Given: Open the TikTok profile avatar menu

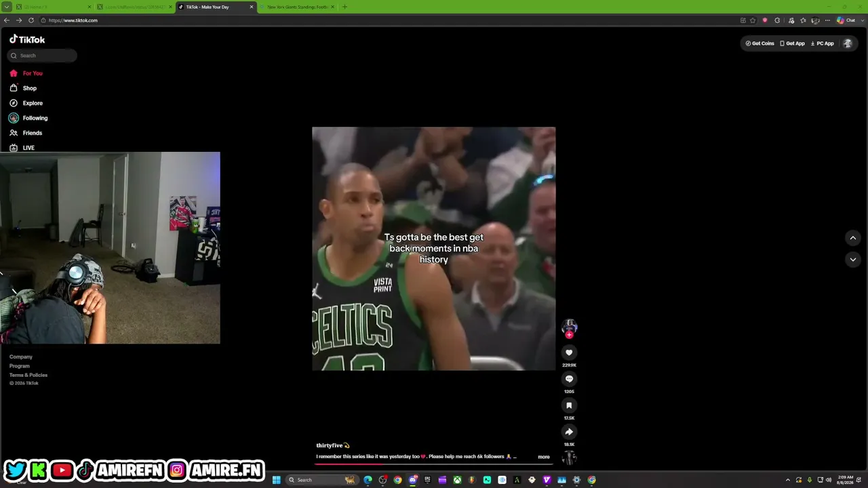Looking at the screenshot, I should coord(847,43).
